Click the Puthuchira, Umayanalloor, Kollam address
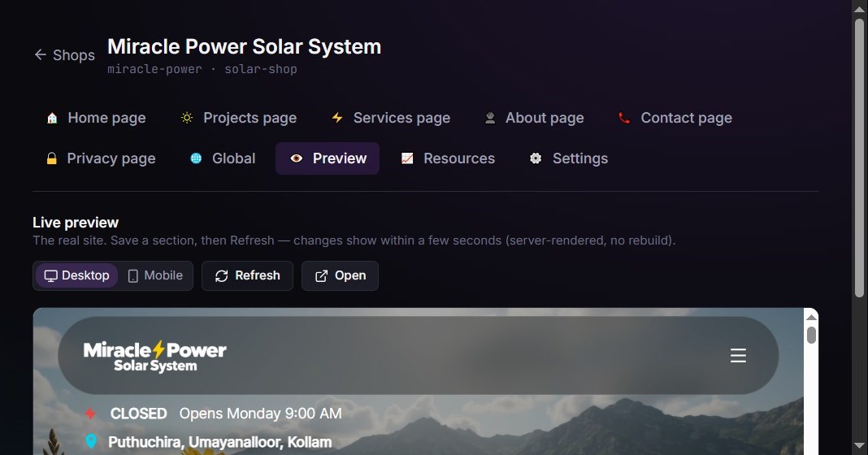Screen dimensions: 868x455 (219, 442)
